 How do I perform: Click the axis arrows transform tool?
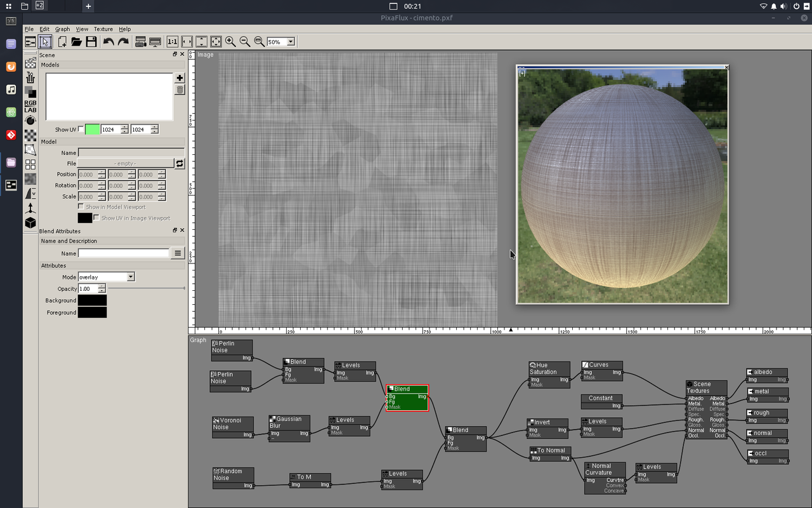pyautogui.click(x=30, y=208)
